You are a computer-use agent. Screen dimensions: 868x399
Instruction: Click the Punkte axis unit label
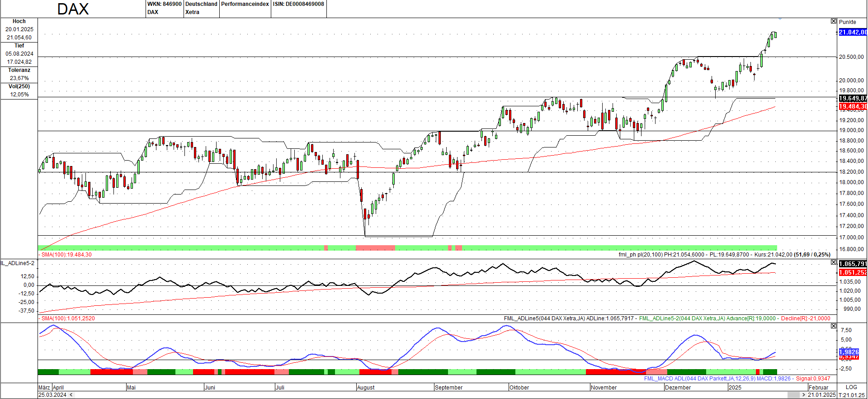847,22
